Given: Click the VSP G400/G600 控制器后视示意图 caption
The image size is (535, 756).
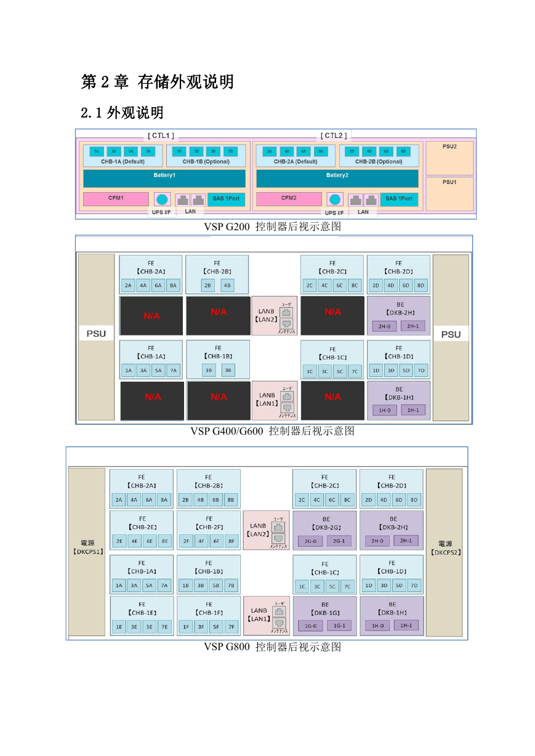Looking at the screenshot, I should tap(273, 431).
